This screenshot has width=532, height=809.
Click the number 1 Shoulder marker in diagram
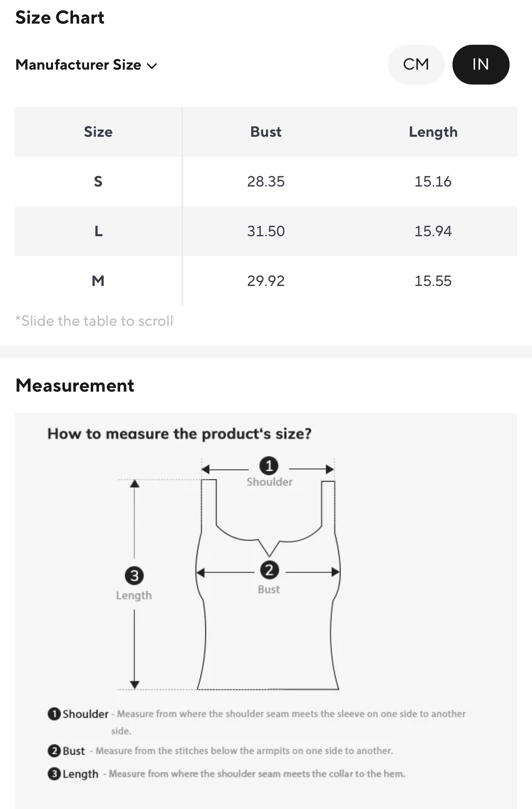269,466
